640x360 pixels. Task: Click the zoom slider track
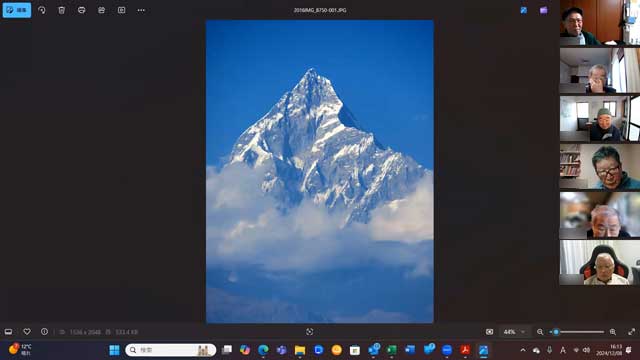click(x=577, y=332)
